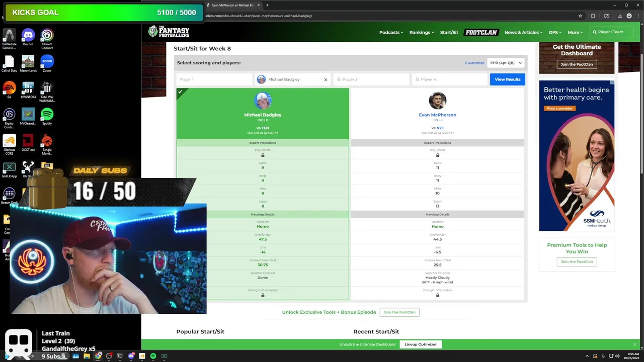Click the Michael Badgley name in the card

click(263, 115)
